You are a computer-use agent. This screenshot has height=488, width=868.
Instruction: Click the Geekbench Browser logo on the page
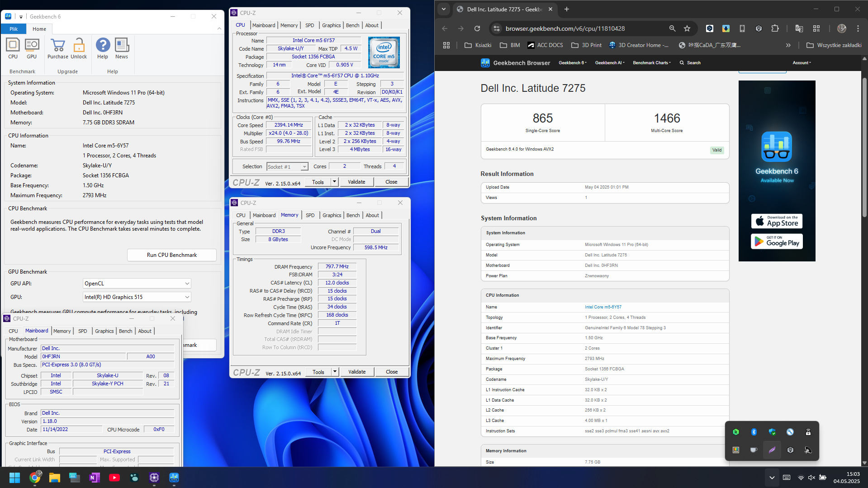coord(515,63)
